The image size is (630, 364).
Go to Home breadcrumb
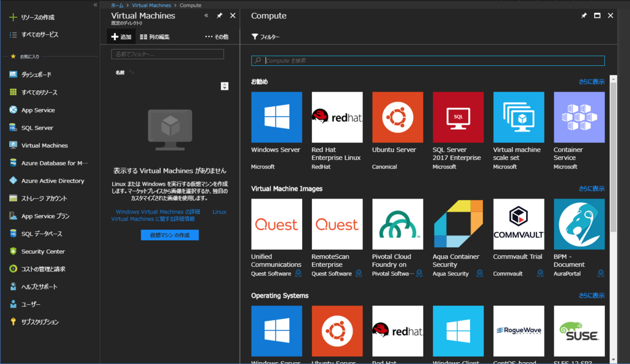click(117, 5)
